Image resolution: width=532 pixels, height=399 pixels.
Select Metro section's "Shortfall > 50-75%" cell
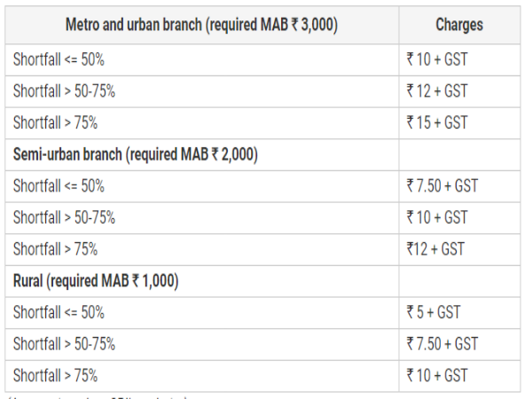click(64, 90)
